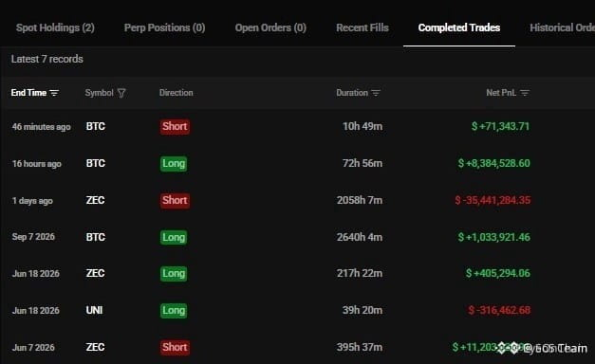Open the Historical Orders tab
Screen dimensions: 595x364
562,27
